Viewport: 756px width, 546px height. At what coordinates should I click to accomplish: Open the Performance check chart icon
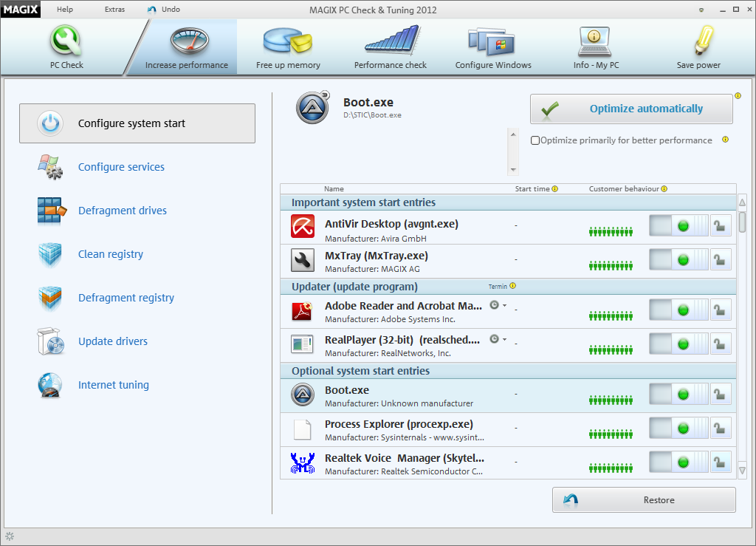pos(393,40)
